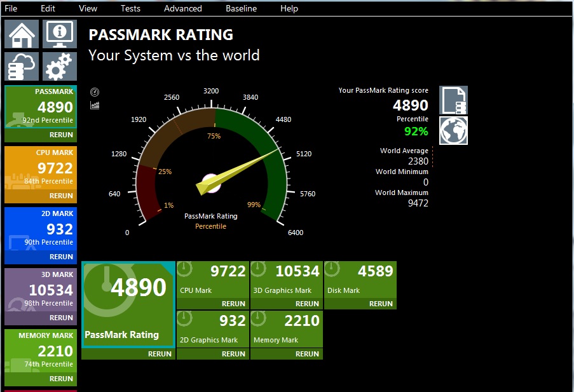Open the Advanced menu
Image resolution: width=574 pixels, height=392 pixels.
coord(182,8)
